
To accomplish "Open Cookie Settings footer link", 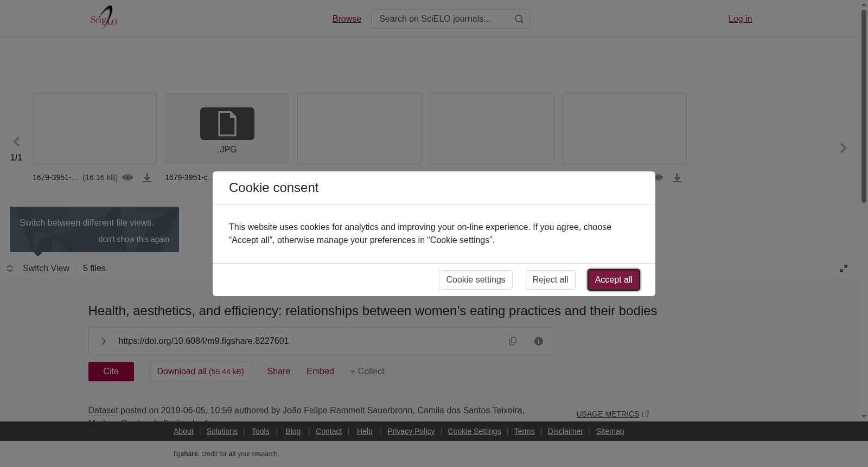I will click(x=474, y=431).
